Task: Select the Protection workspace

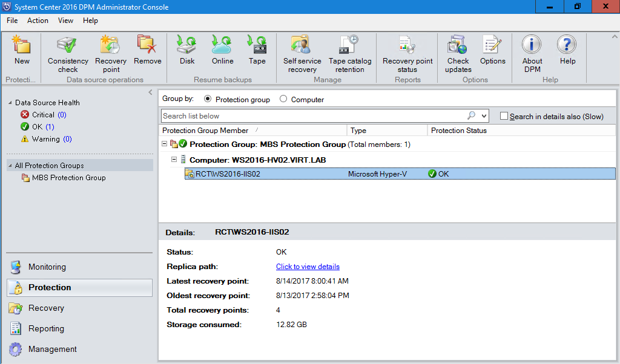Action: tap(79, 287)
